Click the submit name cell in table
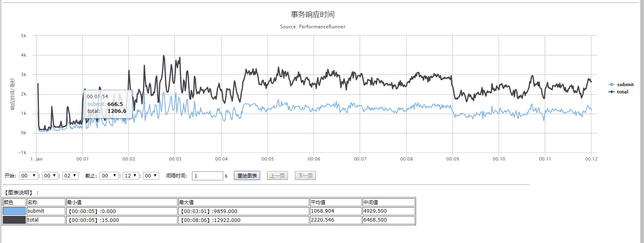Viewport: 644px width, 243px height. (46, 211)
